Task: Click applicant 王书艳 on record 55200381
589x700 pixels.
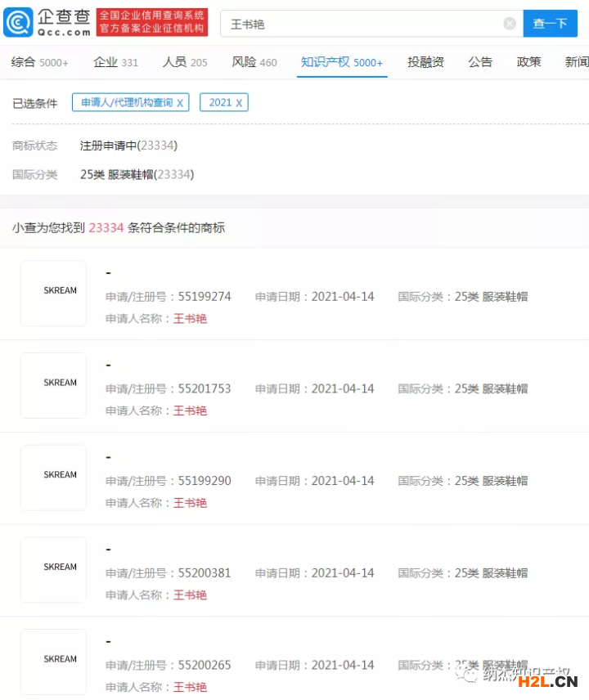Action: pyautogui.click(x=190, y=595)
